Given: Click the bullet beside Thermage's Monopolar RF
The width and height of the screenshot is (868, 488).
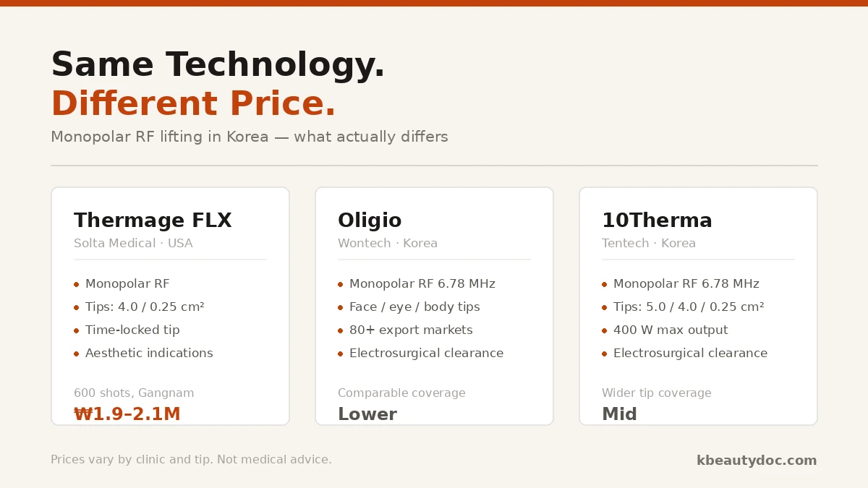Looking at the screenshot, I should (x=76, y=284).
